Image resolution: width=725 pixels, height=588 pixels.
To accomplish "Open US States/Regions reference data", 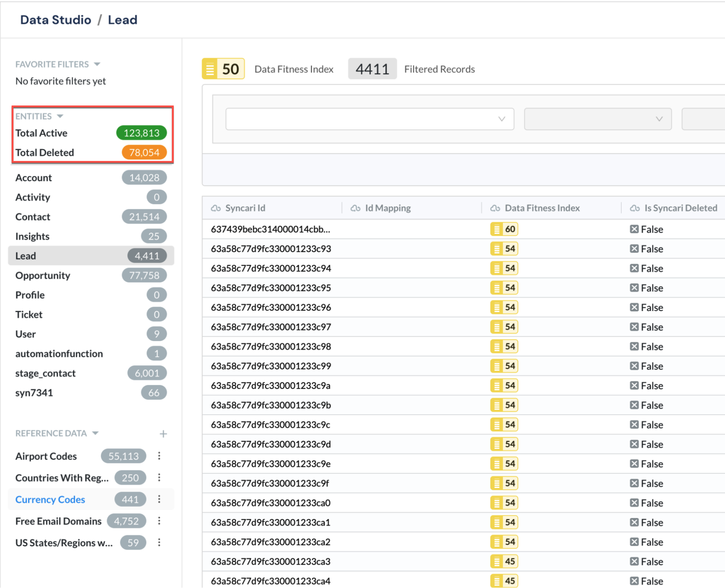I will coord(64,543).
